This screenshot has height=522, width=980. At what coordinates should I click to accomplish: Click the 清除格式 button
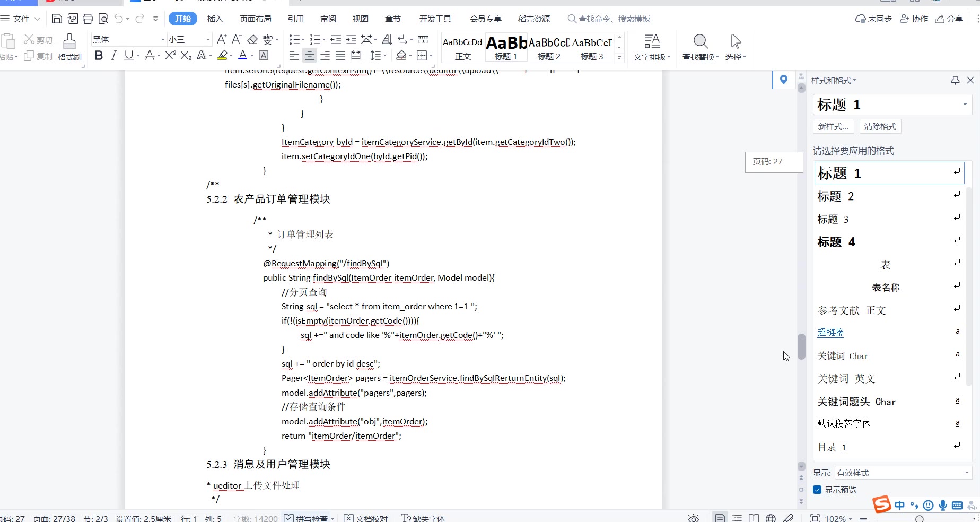[880, 127]
